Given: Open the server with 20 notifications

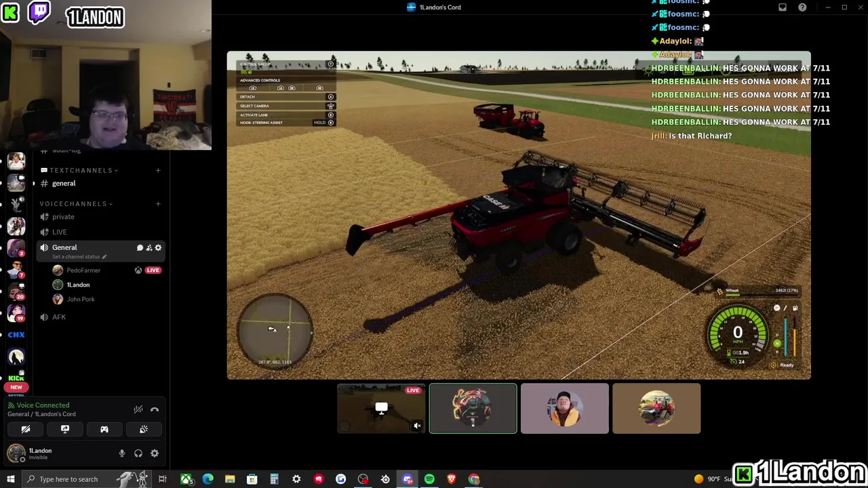Looking at the screenshot, I should [x=16, y=290].
